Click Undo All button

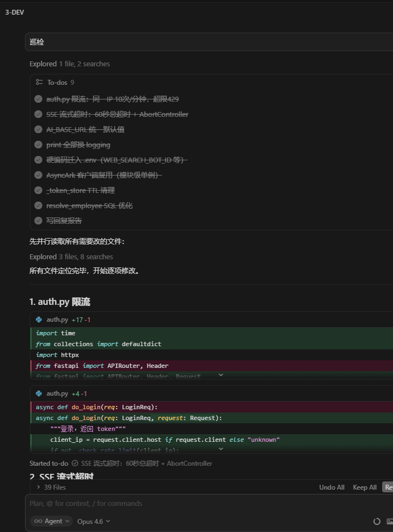[332, 487]
